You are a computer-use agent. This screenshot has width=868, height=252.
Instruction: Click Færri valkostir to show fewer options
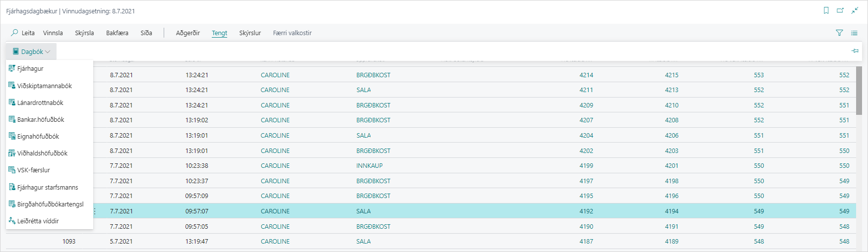coord(292,33)
